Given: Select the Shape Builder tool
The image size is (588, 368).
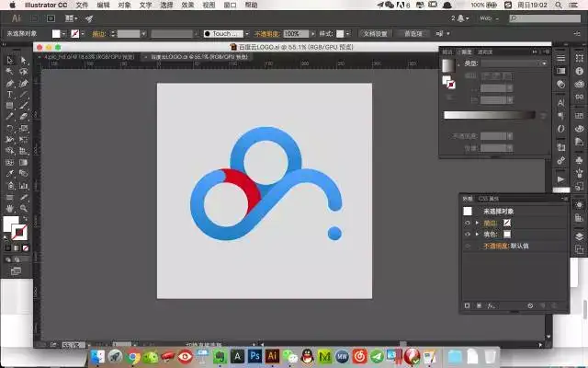Looking at the screenshot, I should [x=10, y=151].
